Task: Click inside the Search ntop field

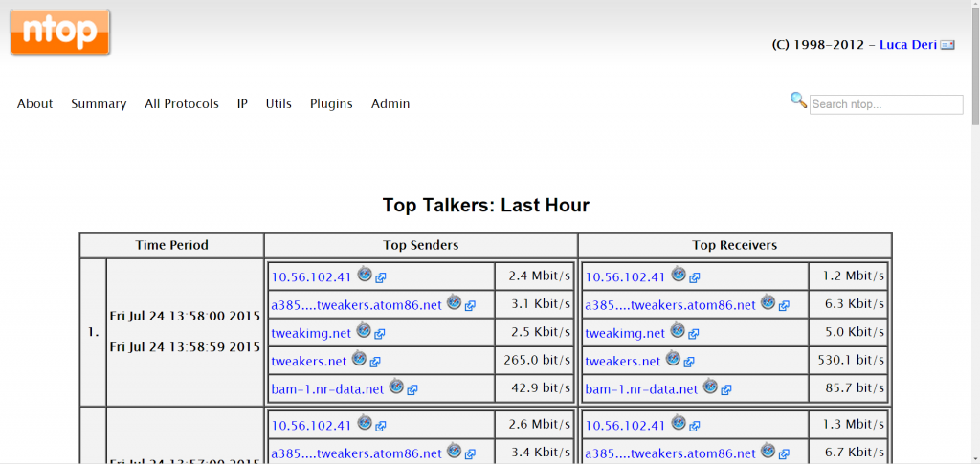Action: click(886, 104)
